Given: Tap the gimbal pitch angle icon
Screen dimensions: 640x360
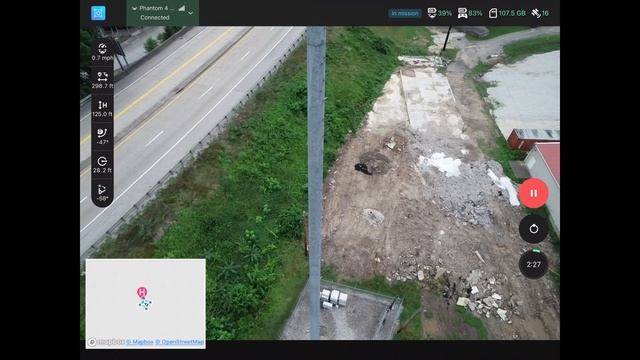Looking at the screenshot, I should click(102, 133).
